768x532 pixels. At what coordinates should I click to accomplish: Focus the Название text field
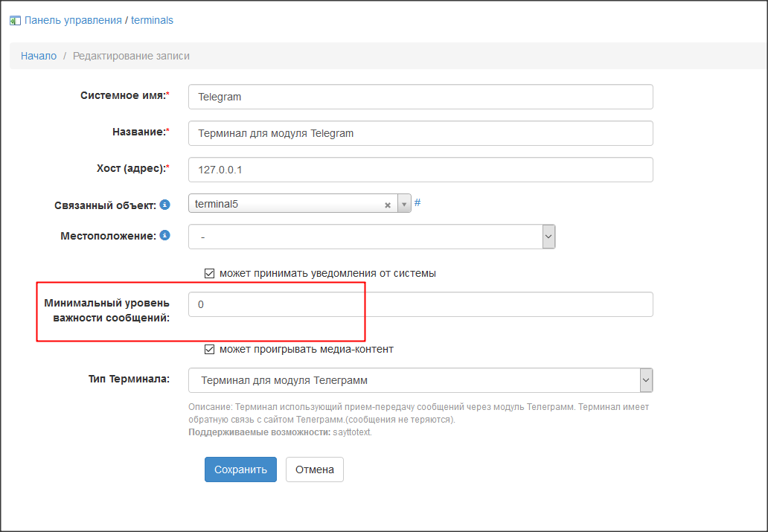pyautogui.click(x=420, y=134)
